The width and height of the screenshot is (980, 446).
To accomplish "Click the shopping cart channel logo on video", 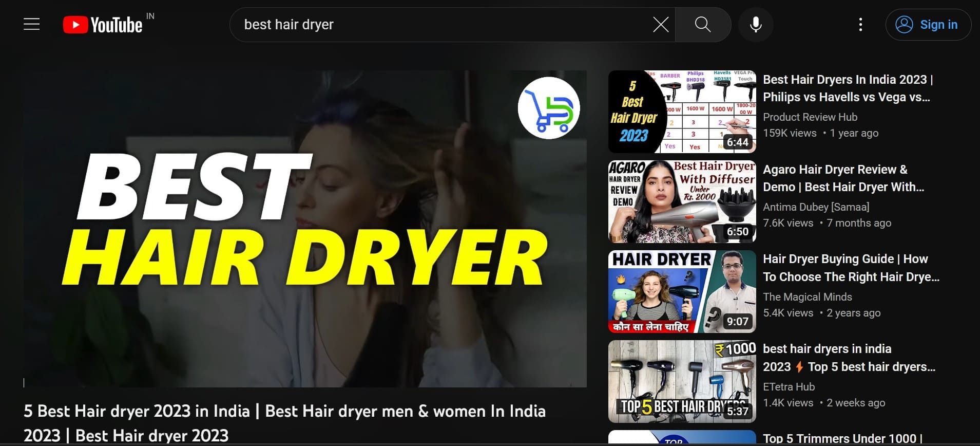I will (x=549, y=108).
